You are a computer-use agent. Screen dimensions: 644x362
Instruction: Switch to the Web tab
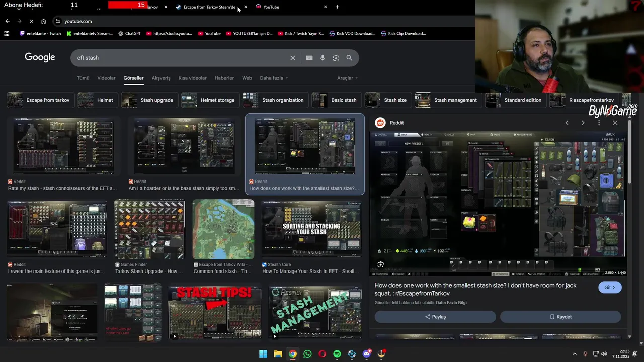coord(247,78)
